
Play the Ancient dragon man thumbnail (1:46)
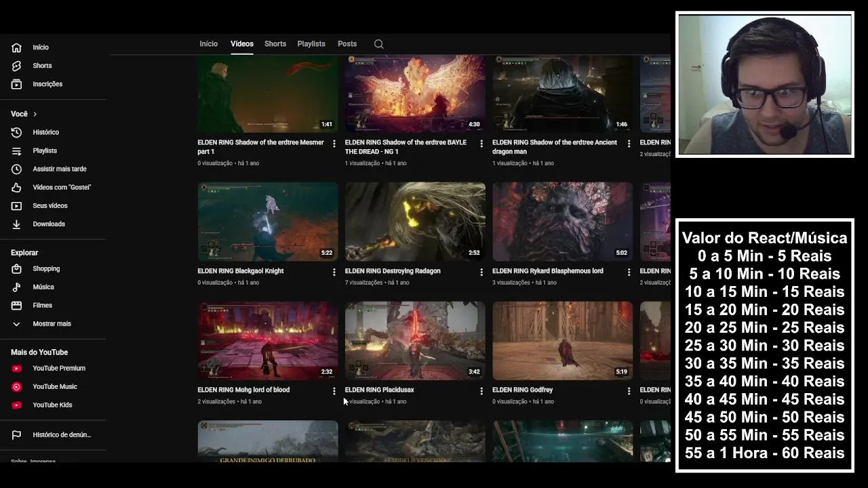coord(562,94)
